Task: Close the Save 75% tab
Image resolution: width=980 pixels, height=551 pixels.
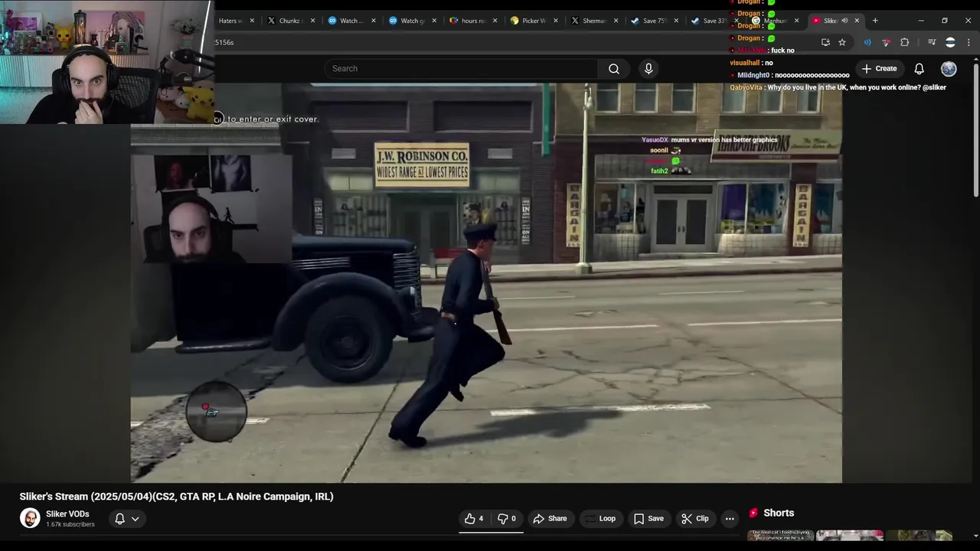Action: (x=676, y=21)
